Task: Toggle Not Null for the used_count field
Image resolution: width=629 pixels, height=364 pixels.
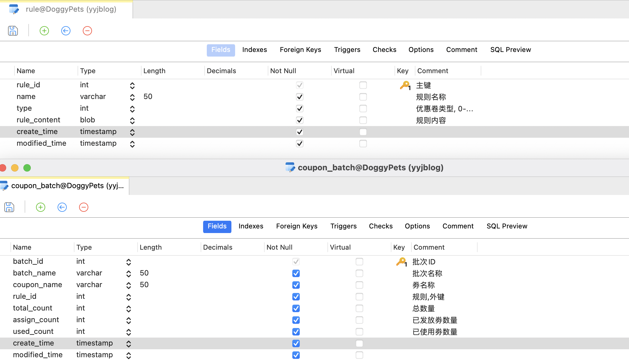Action: click(x=296, y=332)
